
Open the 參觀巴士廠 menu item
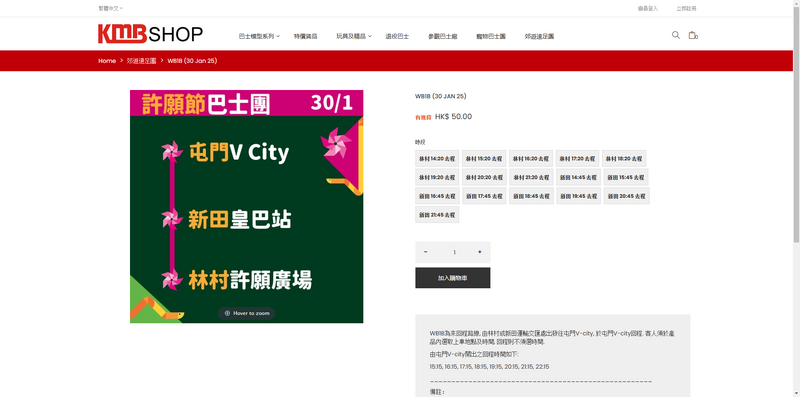tap(442, 37)
